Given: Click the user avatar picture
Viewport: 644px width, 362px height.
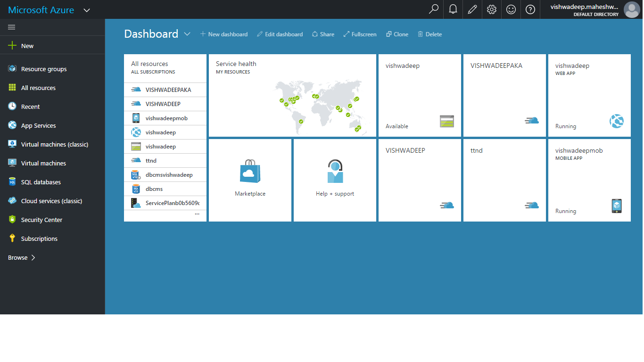Looking at the screenshot, I should [632, 9].
